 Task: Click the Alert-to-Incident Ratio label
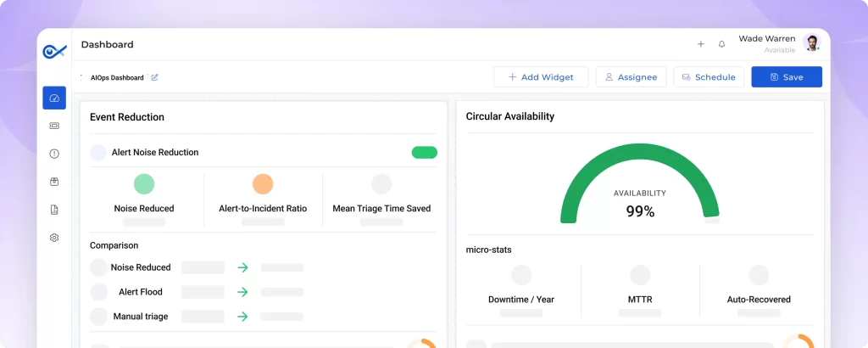click(263, 209)
